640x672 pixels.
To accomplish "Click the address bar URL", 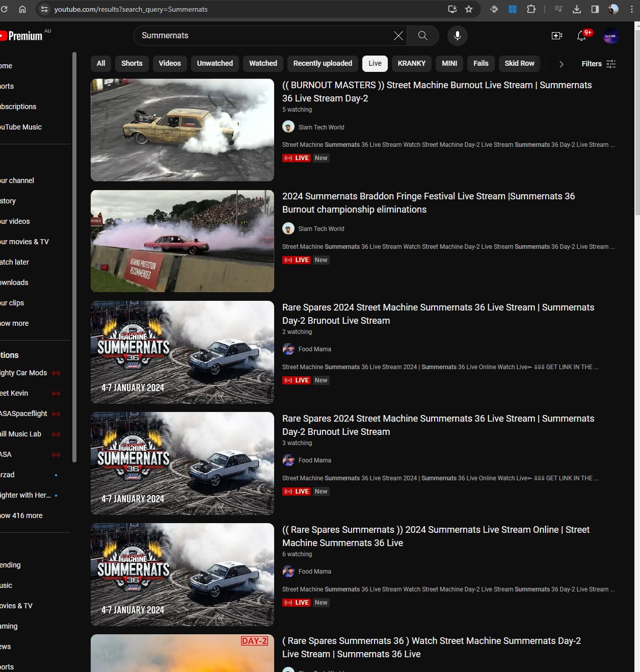I will 131,9.
